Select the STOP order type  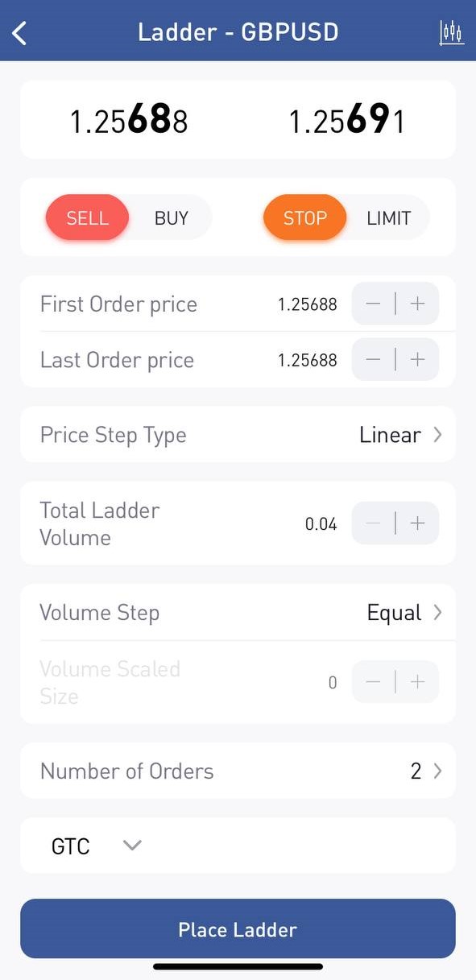point(304,218)
